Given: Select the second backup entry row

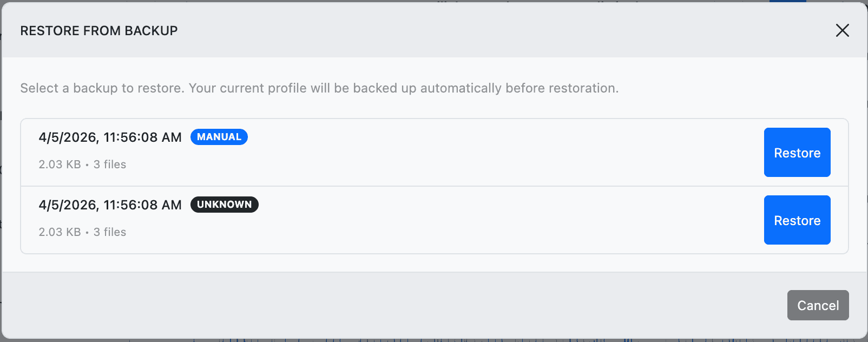Looking at the screenshot, I should (433, 220).
